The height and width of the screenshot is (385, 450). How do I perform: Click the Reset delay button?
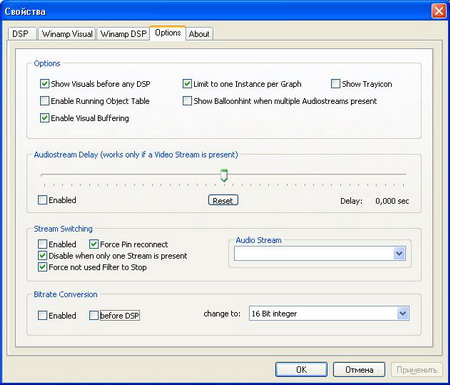pyautogui.click(x=223, y=200)
